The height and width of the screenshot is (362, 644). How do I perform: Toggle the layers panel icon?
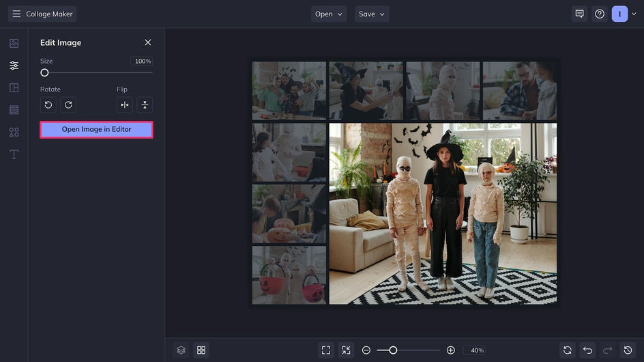point(181,350)
